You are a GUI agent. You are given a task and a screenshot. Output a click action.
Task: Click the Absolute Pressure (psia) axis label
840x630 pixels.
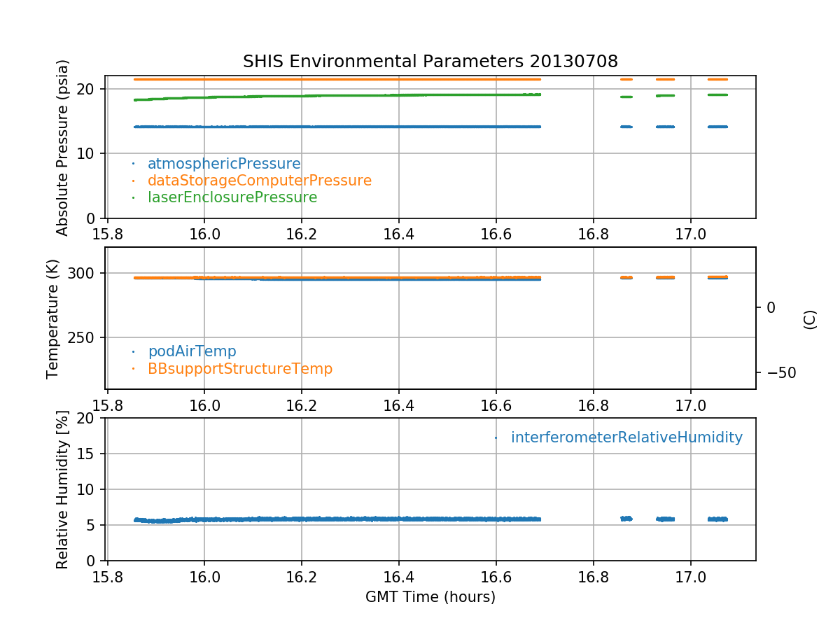[x=63, y=147]
